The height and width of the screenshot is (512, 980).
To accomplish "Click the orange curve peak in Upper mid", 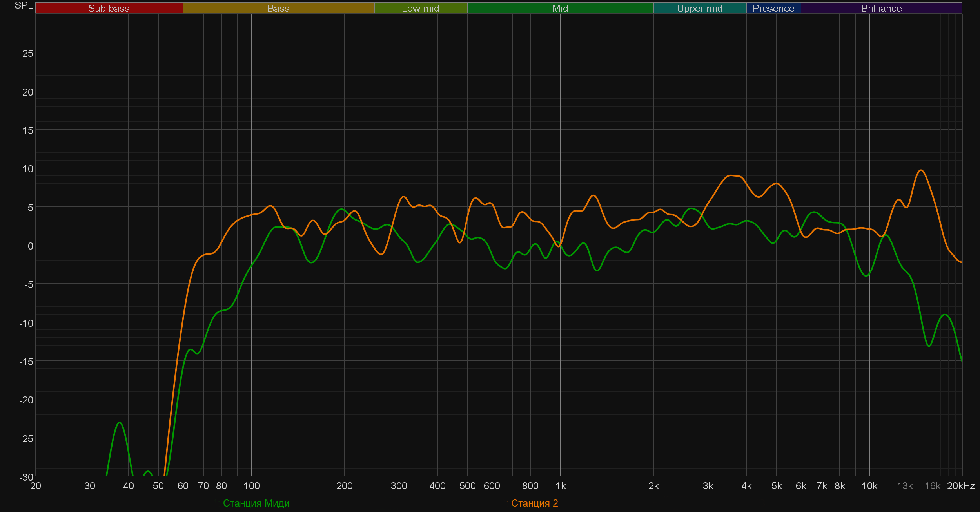I will pos(731,175).
